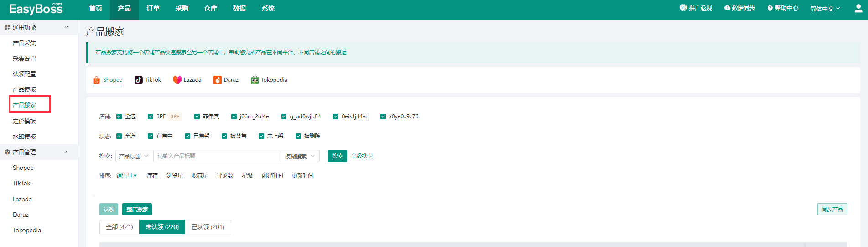Toggle the 在售中 status checkbox

pos(151,136)
